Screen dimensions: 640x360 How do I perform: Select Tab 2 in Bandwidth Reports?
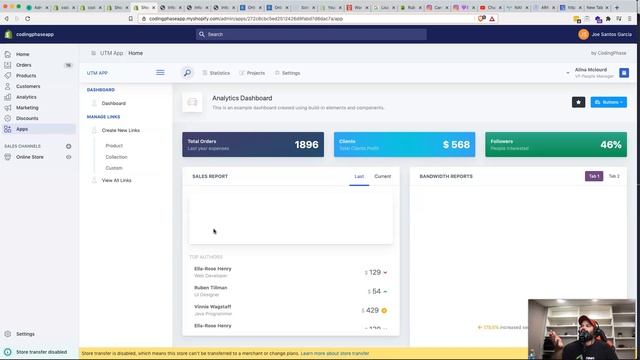pyautogui.click(x=614, y=176)
